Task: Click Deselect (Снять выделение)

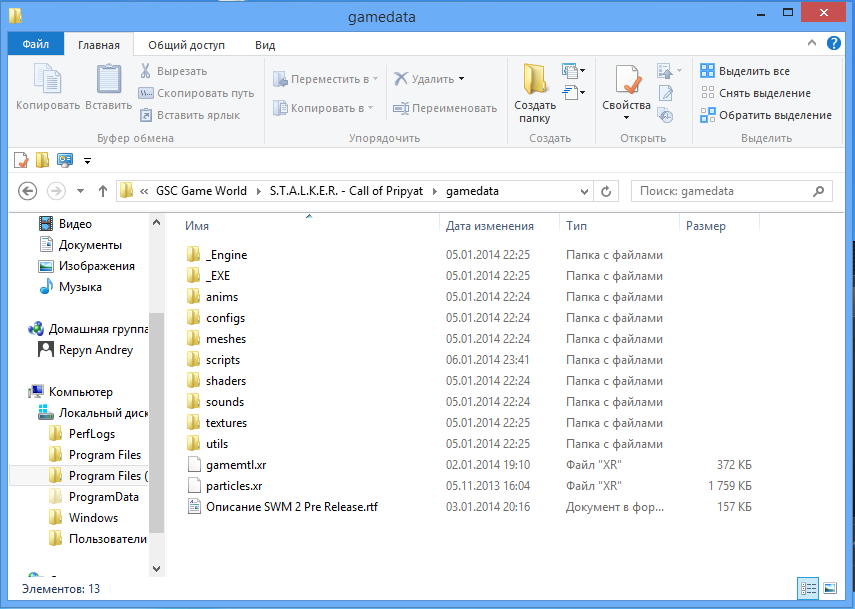Action: 756,93
